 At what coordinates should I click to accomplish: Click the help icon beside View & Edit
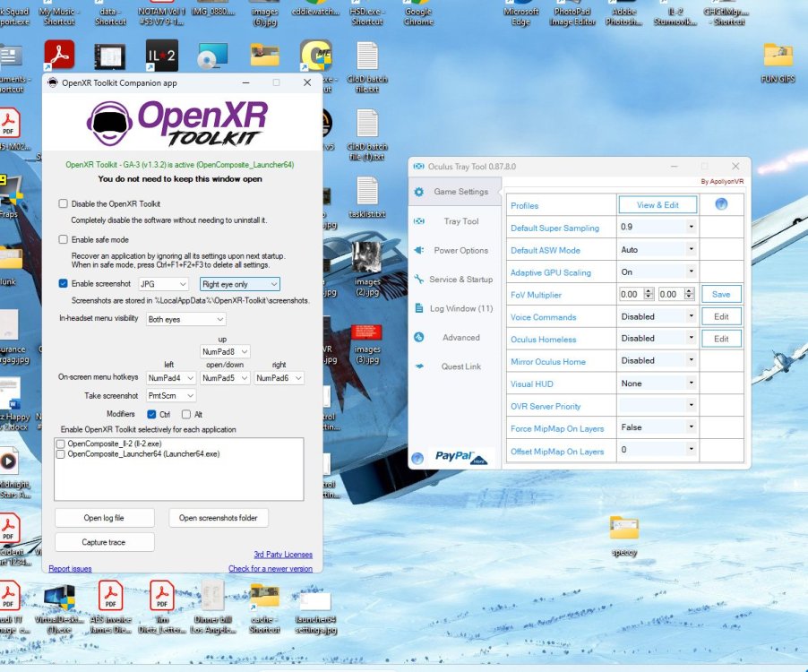click(x=721, y=205)
